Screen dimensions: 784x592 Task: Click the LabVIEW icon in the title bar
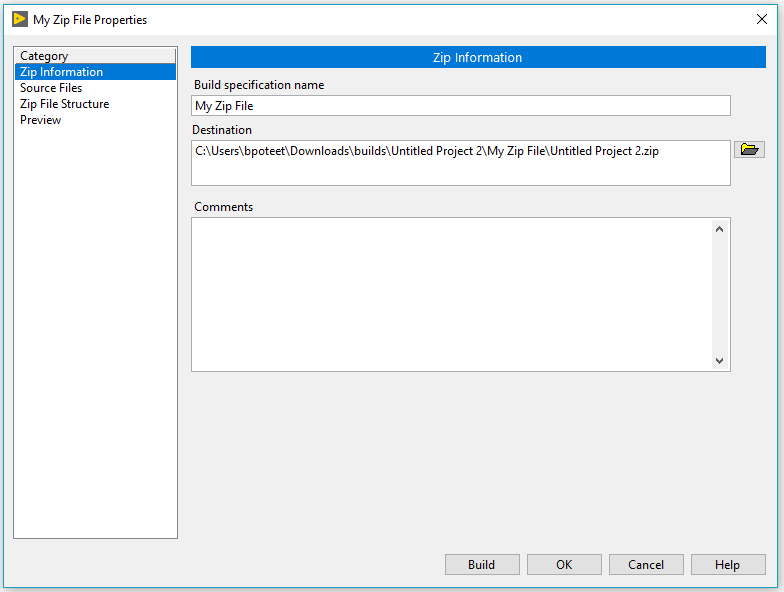point(19,19)
